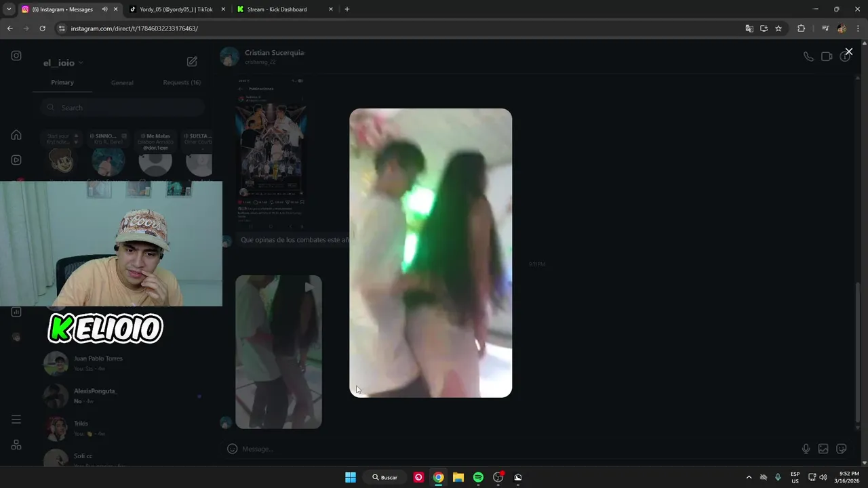Open the ESP US language switcher
868x488 pixels.
[795, 477]
